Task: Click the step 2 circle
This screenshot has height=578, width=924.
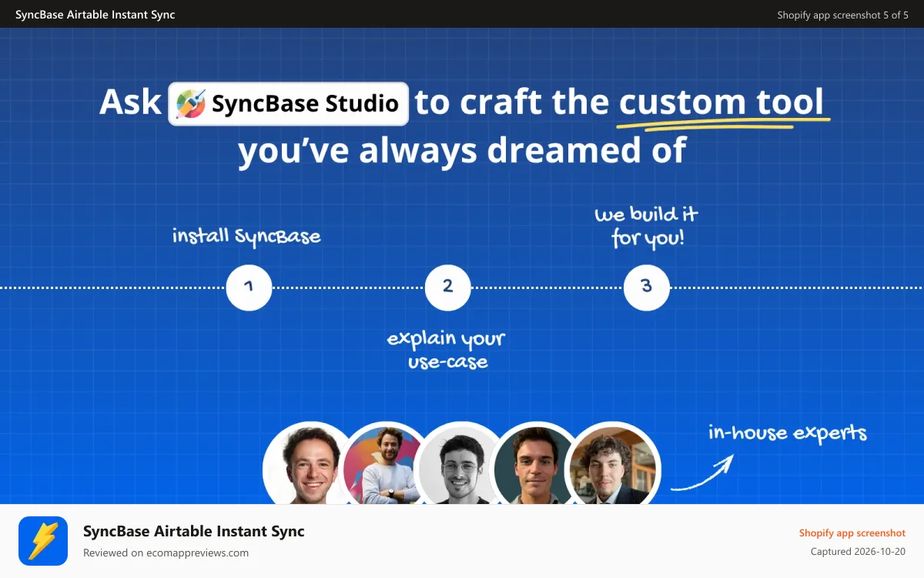Action: [447, 287]
